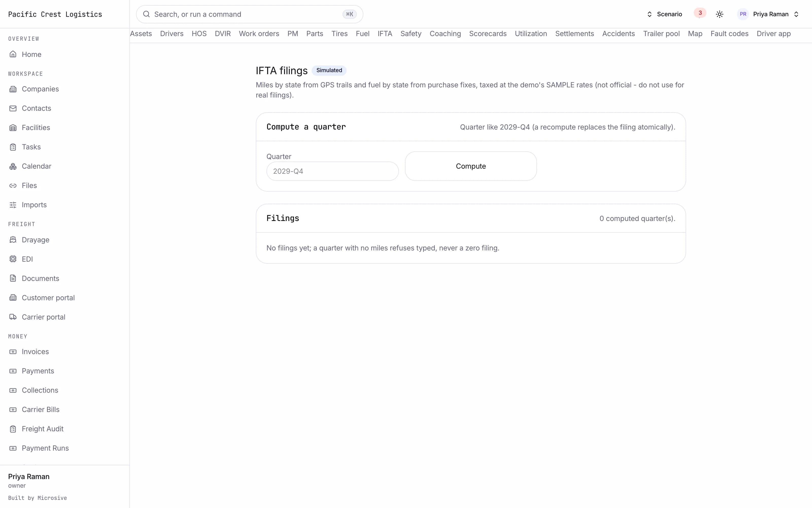Click the PR avatar circle
The image size is (812, 508).
click(743, 14)
